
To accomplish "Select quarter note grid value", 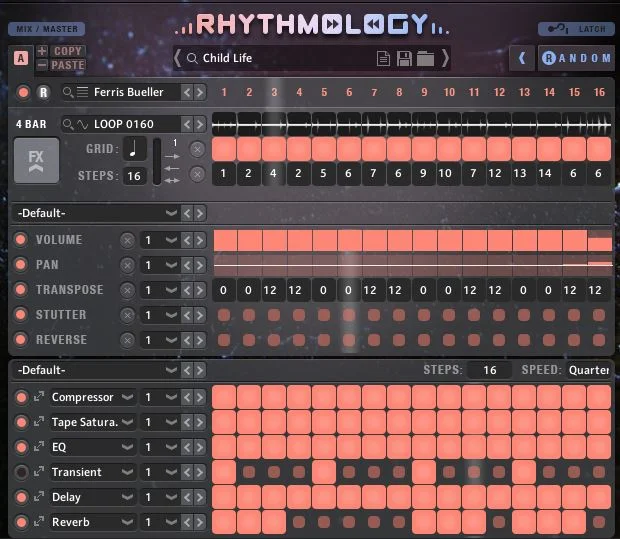I will [134, 149].
